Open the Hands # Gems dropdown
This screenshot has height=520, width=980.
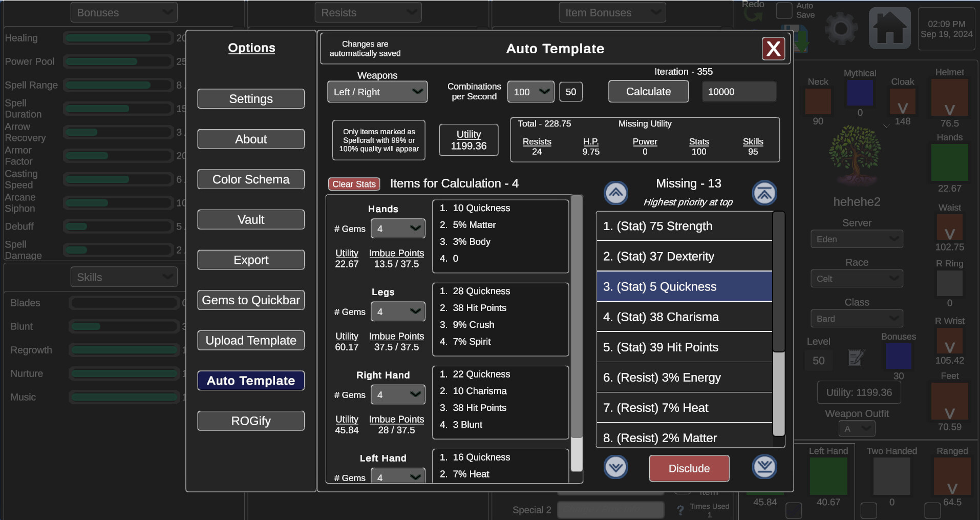coord(398,228)
